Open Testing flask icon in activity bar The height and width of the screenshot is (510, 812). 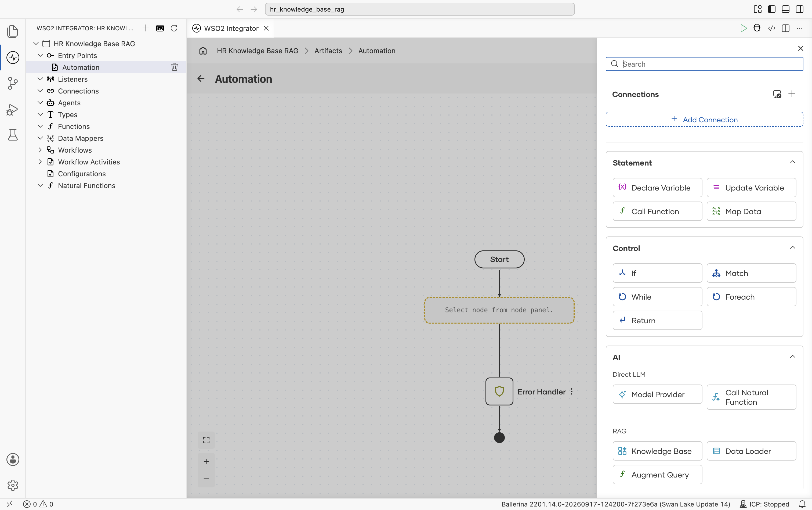click(x=12, y=135)
